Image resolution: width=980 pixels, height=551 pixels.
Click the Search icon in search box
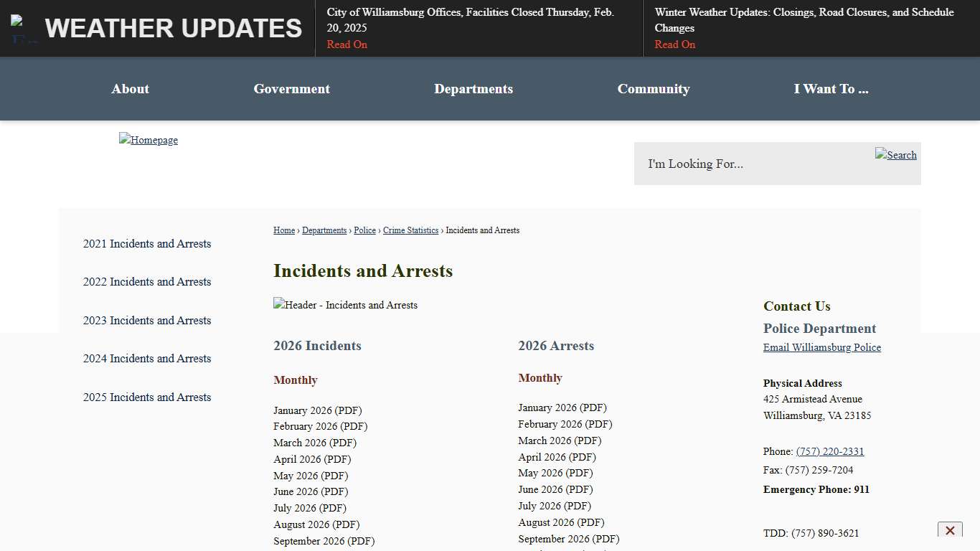895,155
